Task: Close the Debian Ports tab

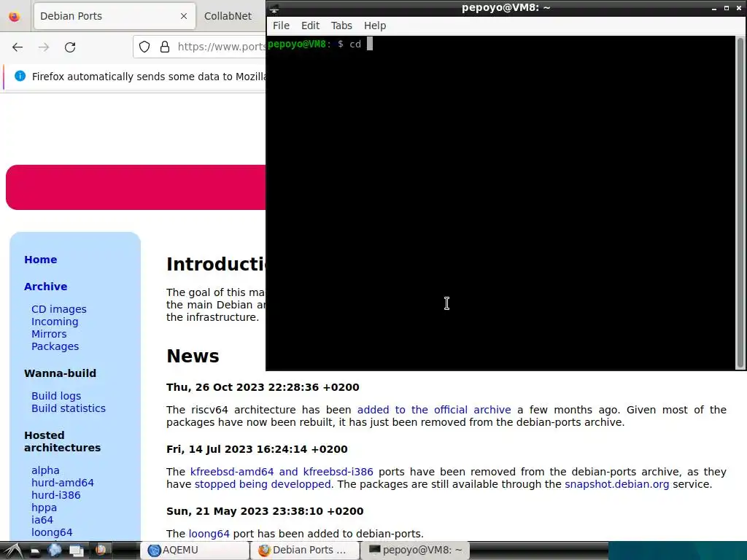Action: point(184,16)
